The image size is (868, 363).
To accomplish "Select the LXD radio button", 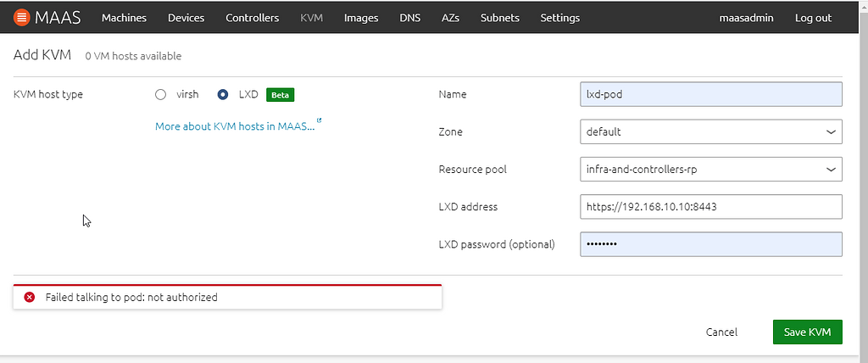I will pos(223,94).
